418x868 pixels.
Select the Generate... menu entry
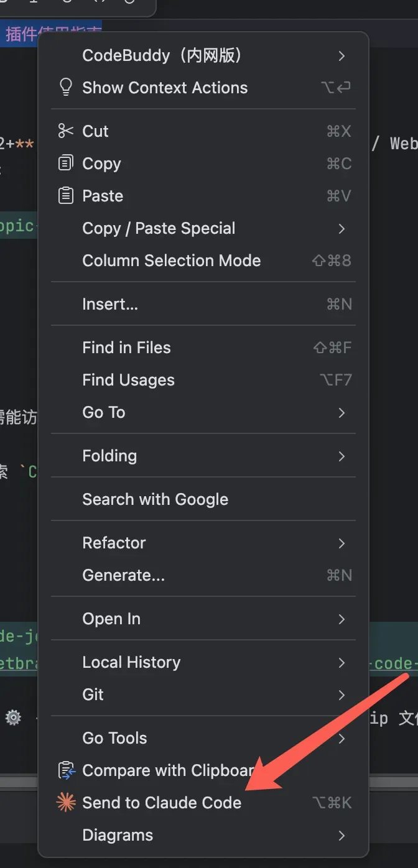point(203,575)
